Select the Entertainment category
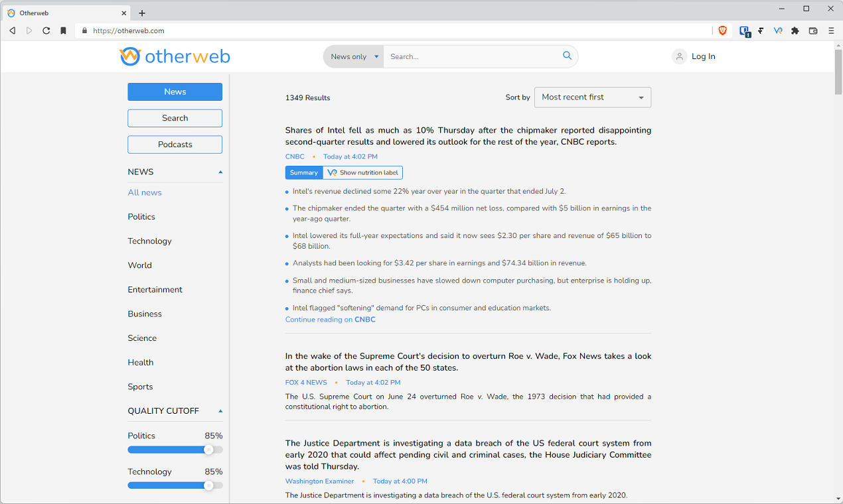 click(155, 290)
